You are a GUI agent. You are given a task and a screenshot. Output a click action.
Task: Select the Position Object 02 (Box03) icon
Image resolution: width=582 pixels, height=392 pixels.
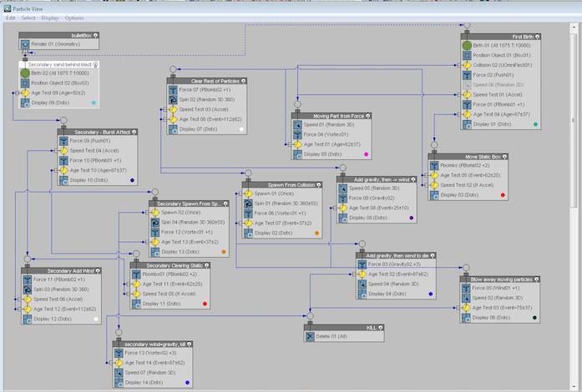pos(25,83)
